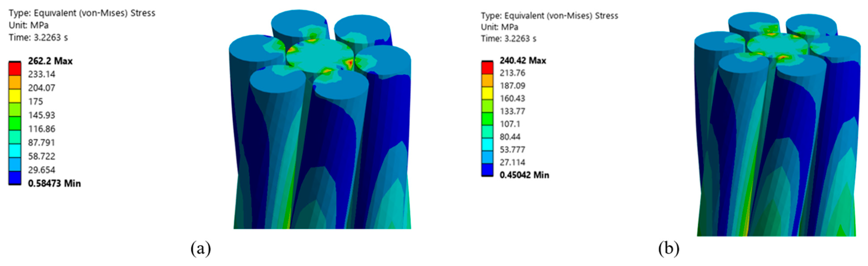Click the 240.42 Max label
Image resolution: width=868 pixels, height=266 pixels.
click(523, 61)
